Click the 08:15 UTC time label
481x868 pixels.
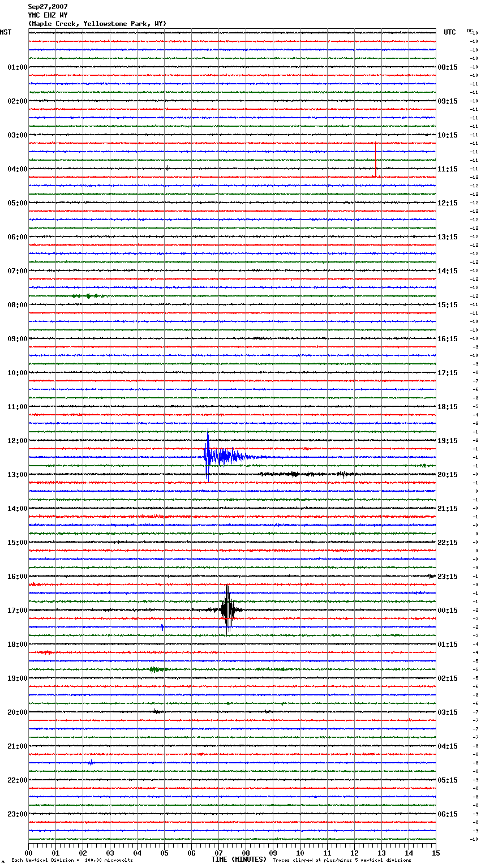[448, 67]
